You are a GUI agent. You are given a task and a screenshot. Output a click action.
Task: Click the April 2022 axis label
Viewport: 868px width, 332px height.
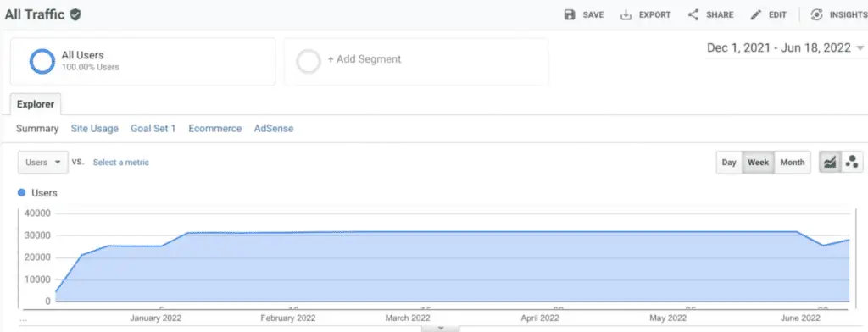point(540,318)
